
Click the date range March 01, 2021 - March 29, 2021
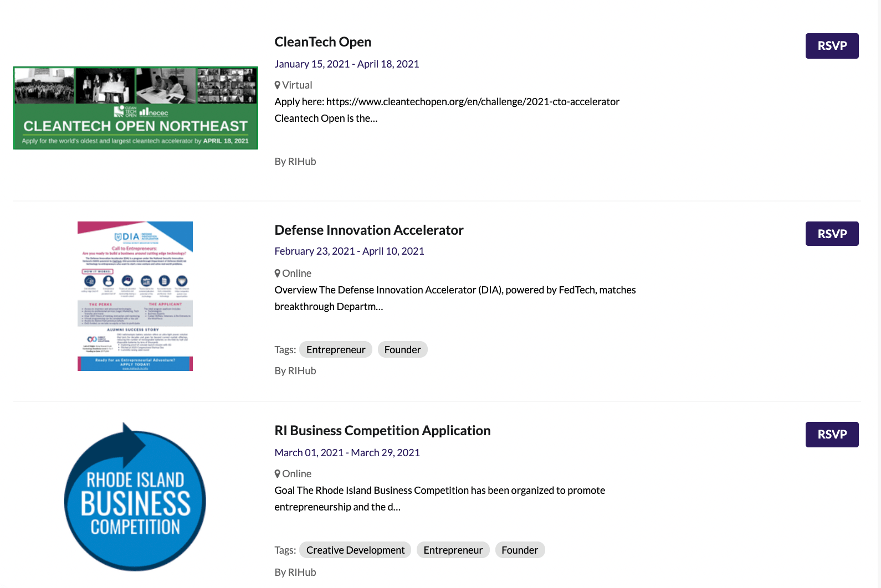[x=347, y=453]
